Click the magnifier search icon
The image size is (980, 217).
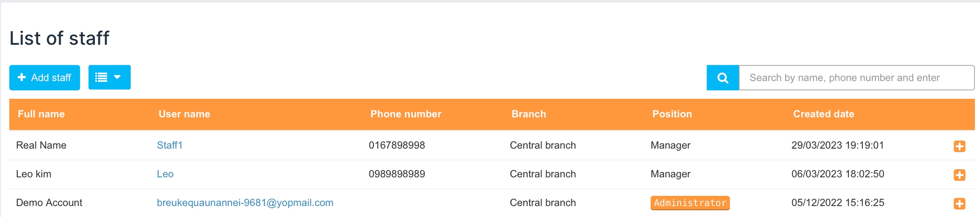click(723, 78)
